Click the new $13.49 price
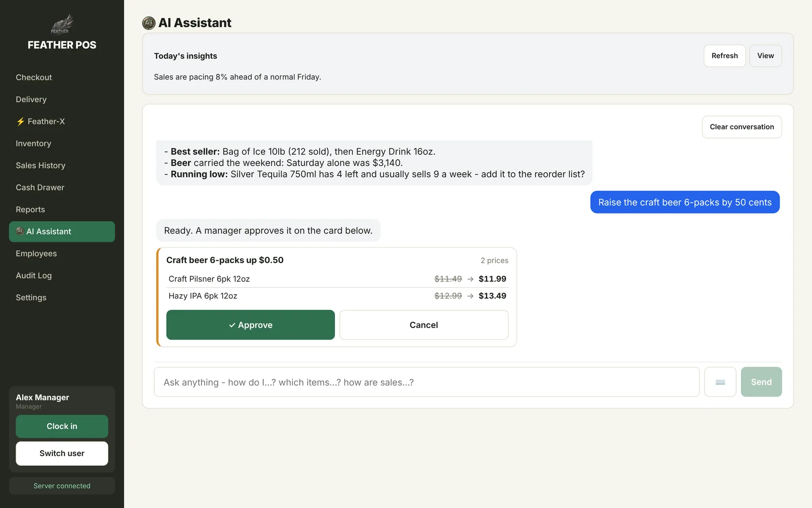 (493, 296)
